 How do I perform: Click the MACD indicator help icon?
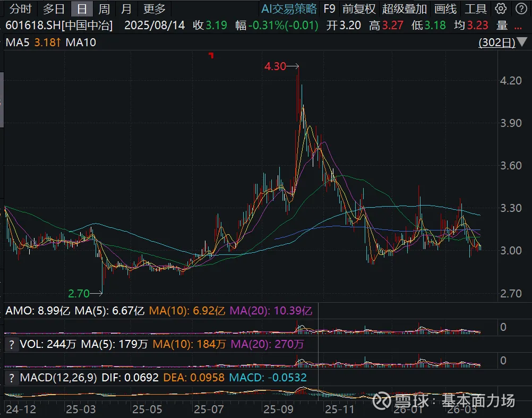click(12, 378)
